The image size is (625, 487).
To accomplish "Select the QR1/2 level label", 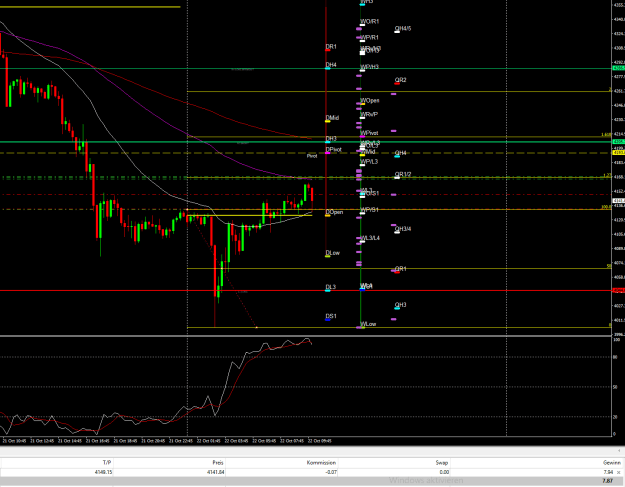I will (x=403, y=175).
